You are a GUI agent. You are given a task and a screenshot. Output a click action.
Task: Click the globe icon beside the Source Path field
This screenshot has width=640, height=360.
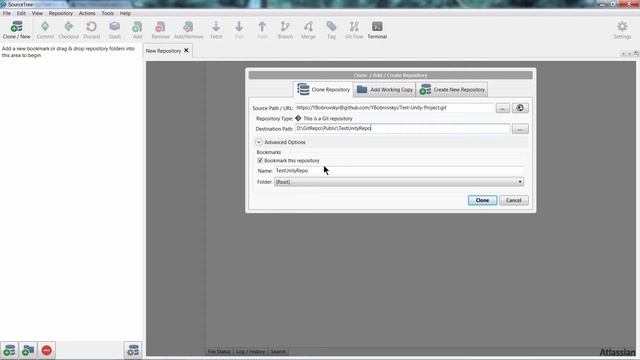(520, 108)
